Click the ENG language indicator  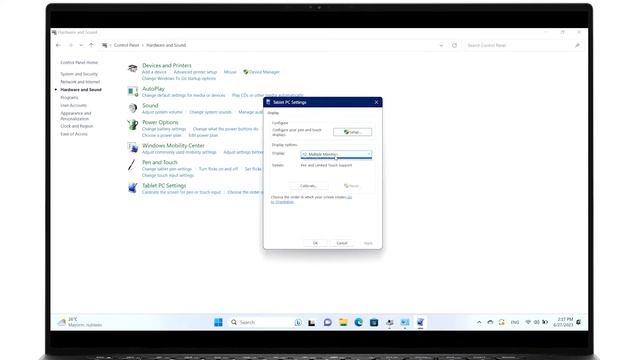(x=515, y=322)
